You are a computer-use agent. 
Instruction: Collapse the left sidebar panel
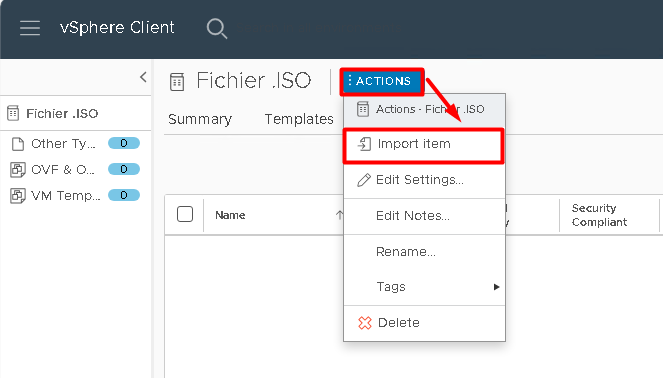pos(143,77)
